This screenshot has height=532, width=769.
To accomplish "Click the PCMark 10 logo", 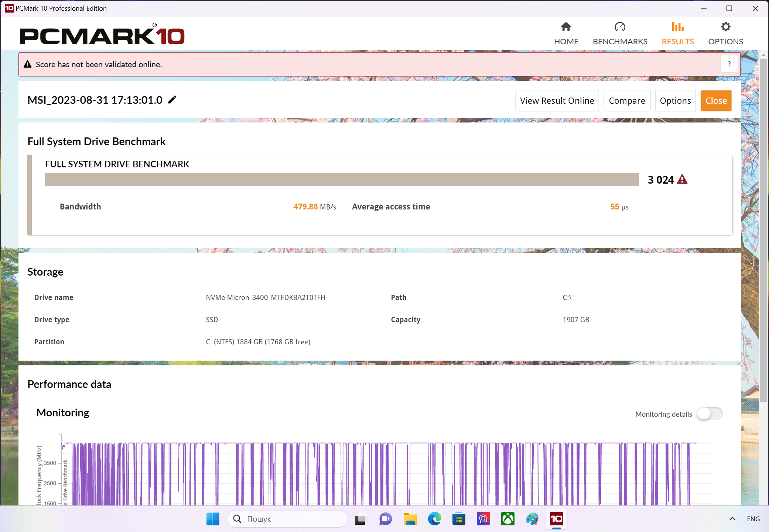I will tap(102, 35).
